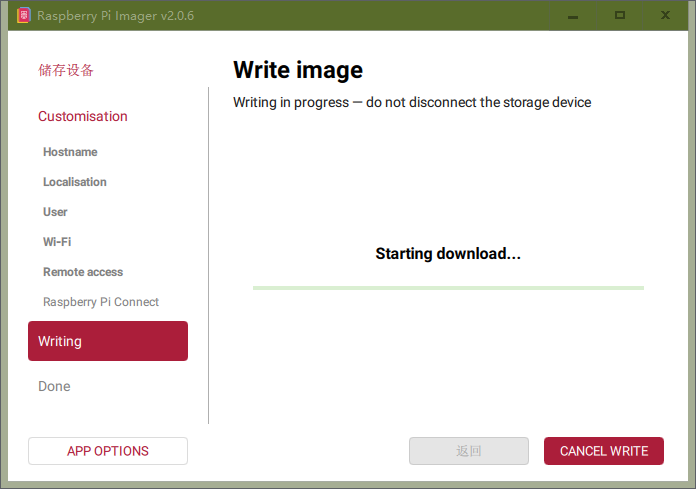The width and height of the screenshot is (696, 489).
Task: Minimize the Raspberry Pi Imager window
Action: (574, 16)
